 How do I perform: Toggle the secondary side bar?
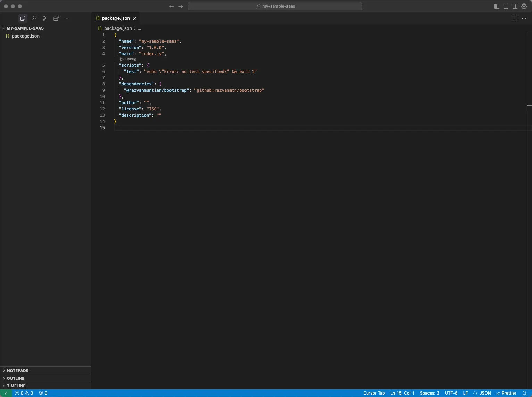515,6
